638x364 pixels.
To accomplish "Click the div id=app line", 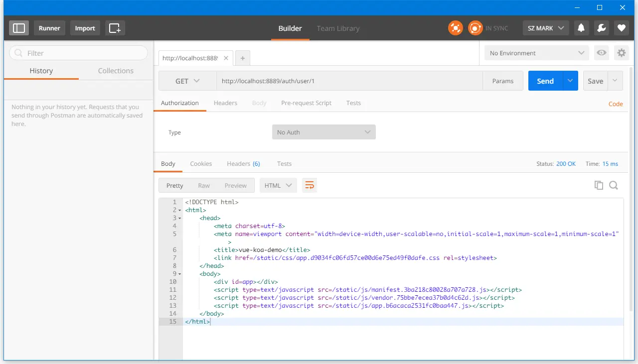I will coord(246,282).
